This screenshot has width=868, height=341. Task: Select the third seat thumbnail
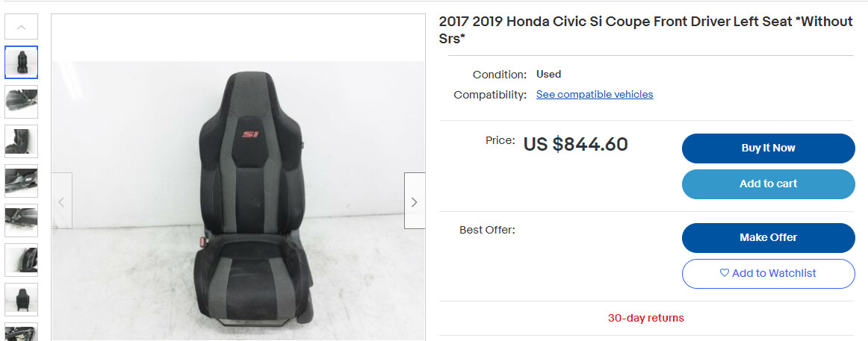22,142
